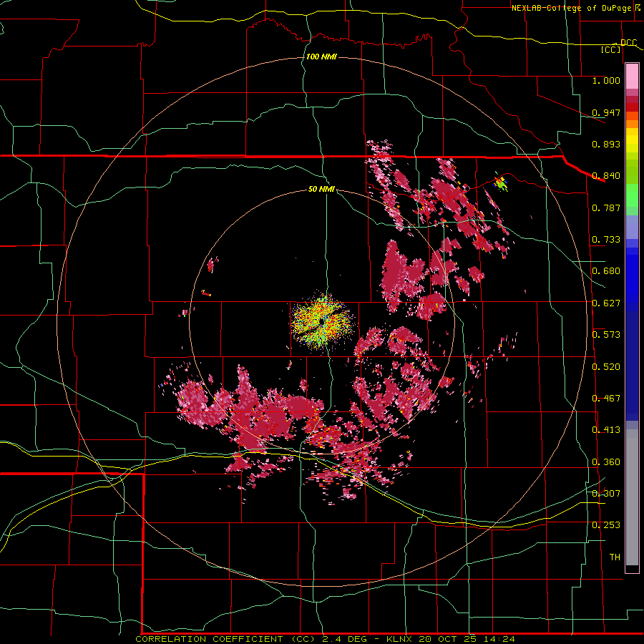Click the 0.627 scale value
This screenshot has height=644, width=644.
pos(606,303)
